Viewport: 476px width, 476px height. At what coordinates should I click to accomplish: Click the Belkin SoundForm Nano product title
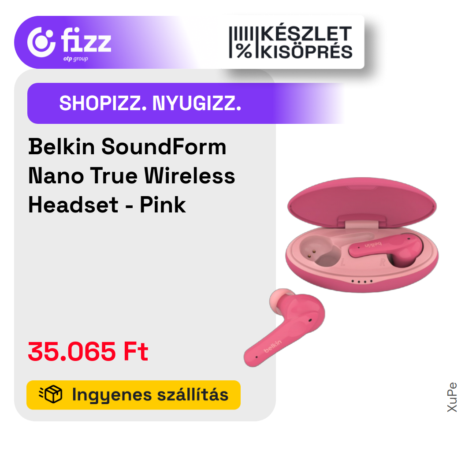click(131, 175)
